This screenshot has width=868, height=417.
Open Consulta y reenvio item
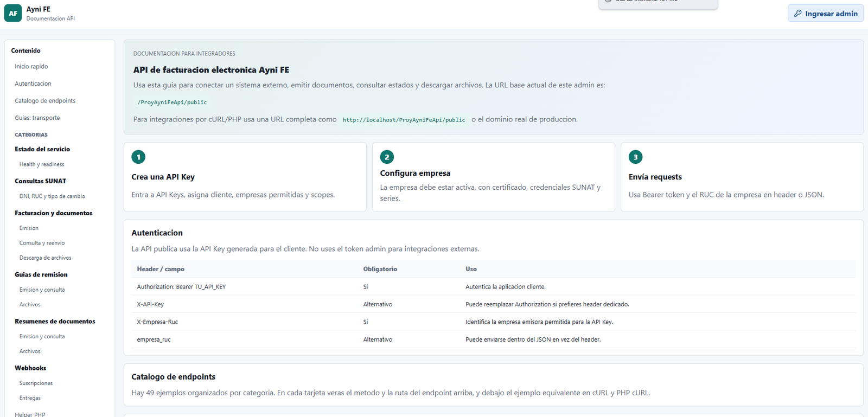pyautogui.click(x=42, y=243)
